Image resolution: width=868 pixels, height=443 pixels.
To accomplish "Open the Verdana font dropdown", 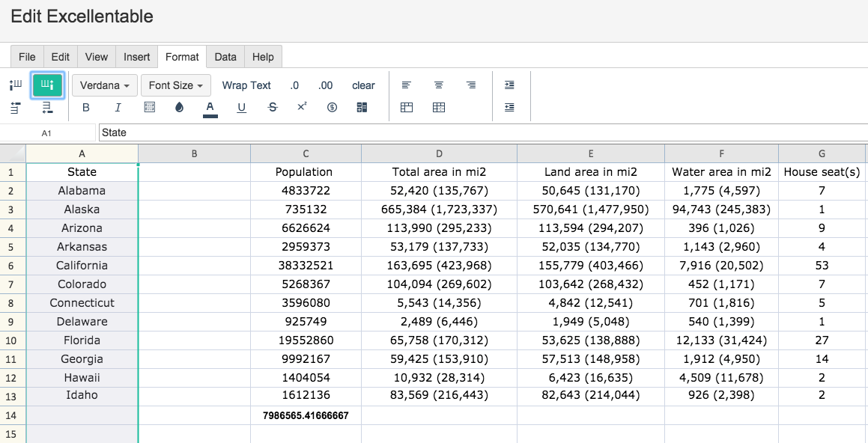I will coord(105,85).
